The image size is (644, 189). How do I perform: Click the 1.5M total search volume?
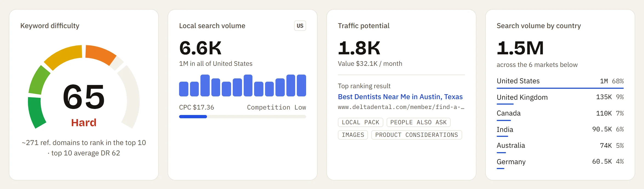pyautogui.click(x=520, y=48)
